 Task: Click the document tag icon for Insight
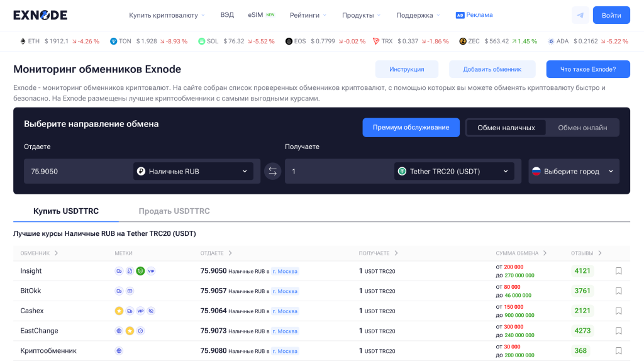click(130, 271)
